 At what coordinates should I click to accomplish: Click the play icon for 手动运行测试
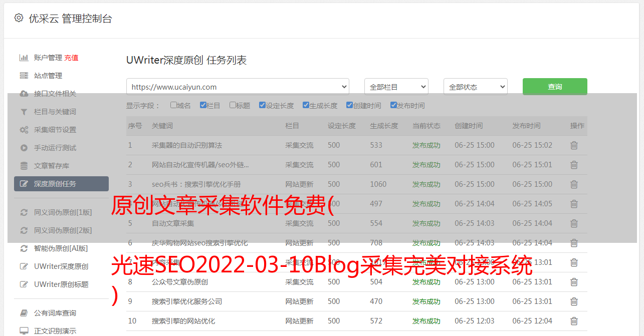(24, 148)
